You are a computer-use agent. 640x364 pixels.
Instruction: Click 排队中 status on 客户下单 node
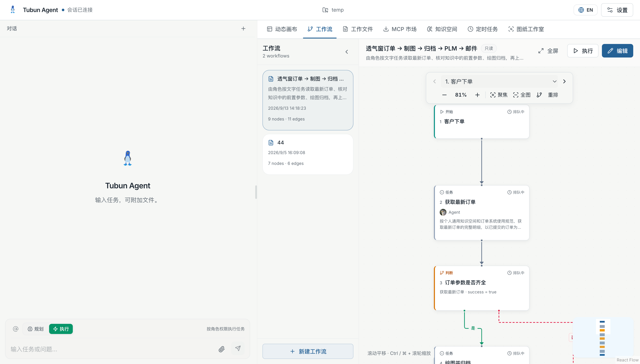[516, 112]
